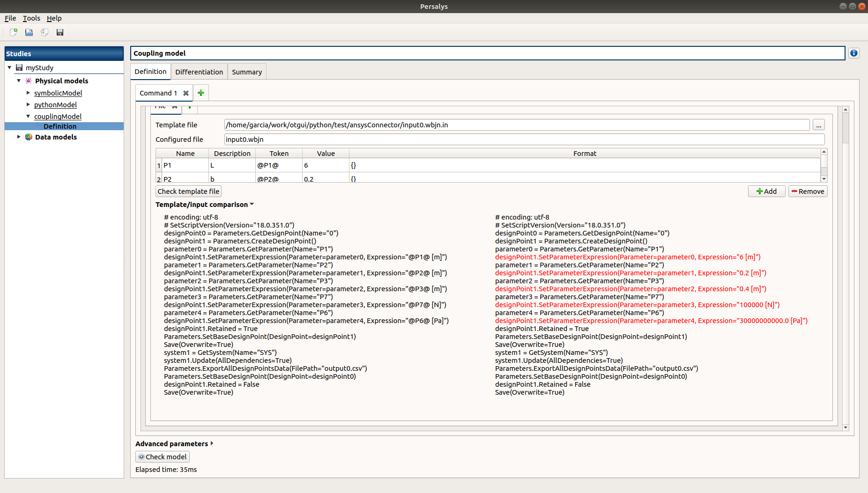The height and width of the screenshot is (493, 868).
Task: Click the table scrollbar up arrow
Action: (x=824, y=152)
